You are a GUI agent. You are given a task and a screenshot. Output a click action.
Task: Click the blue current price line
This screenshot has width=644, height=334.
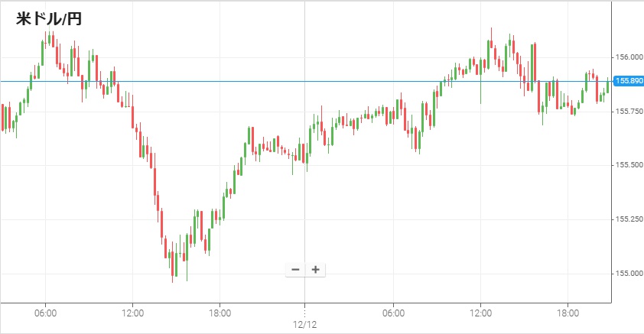(x=229, y=81)
